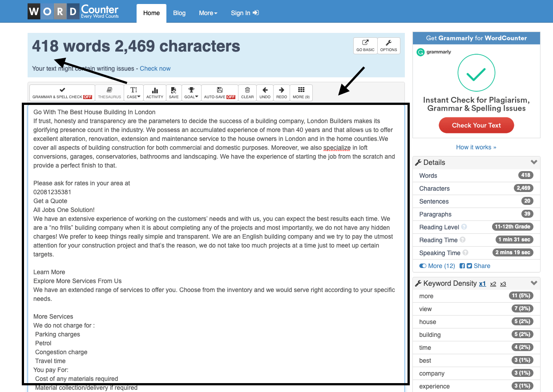Image resolution: width=553 pixels, height=392 pixels.
Task: Click the Paragraphs count row
Action: coord(476,214)
